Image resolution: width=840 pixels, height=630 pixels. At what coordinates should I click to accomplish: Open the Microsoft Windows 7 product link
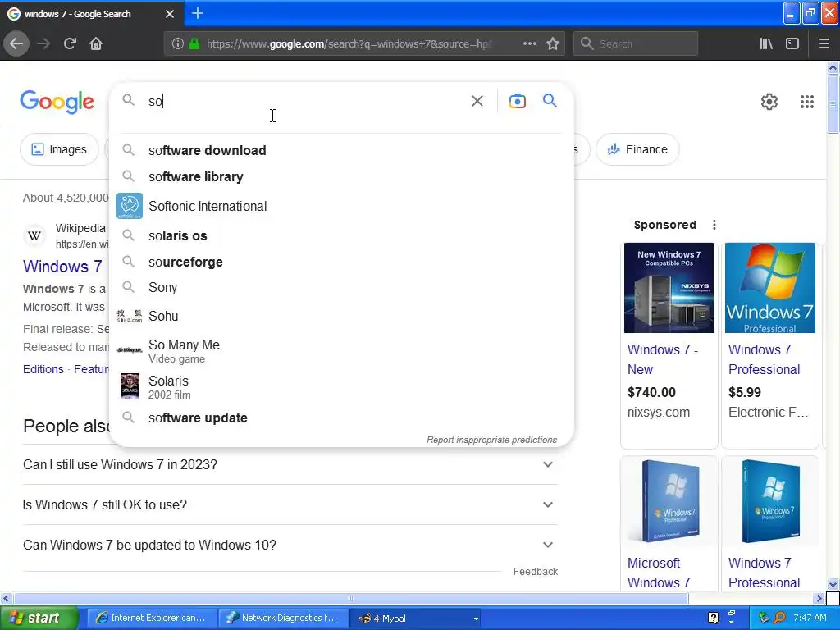pyautogui.click(x=659, y=573)
